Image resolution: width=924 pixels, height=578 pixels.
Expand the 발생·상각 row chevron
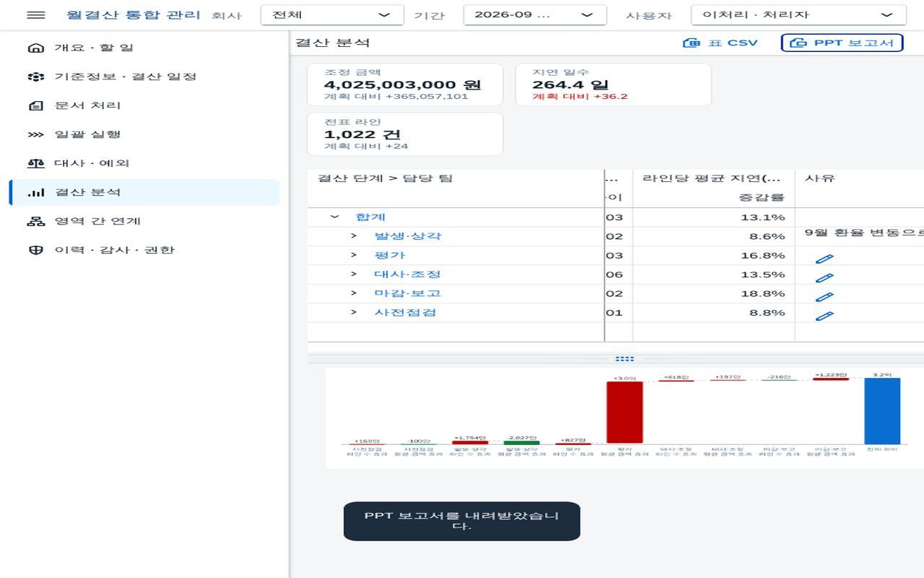[354, 236]
